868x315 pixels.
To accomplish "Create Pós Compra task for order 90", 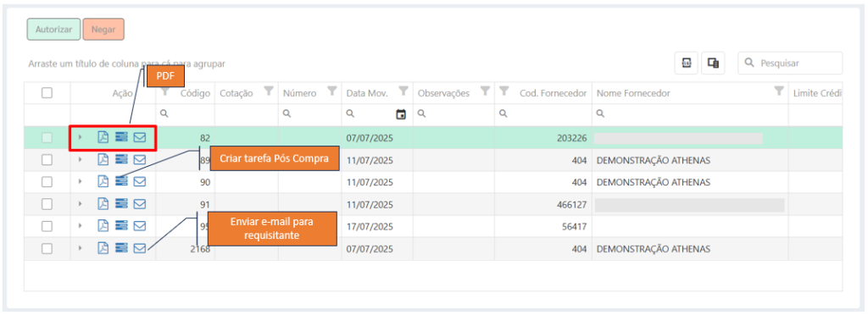I will pyautogui.click(x=121, y=182).
